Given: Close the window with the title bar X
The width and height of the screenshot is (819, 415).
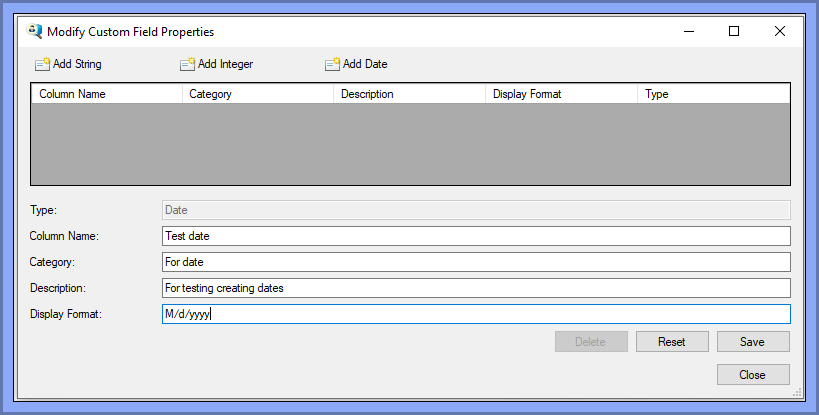Looking at the screenshot, I should click(x=780, y=31).
